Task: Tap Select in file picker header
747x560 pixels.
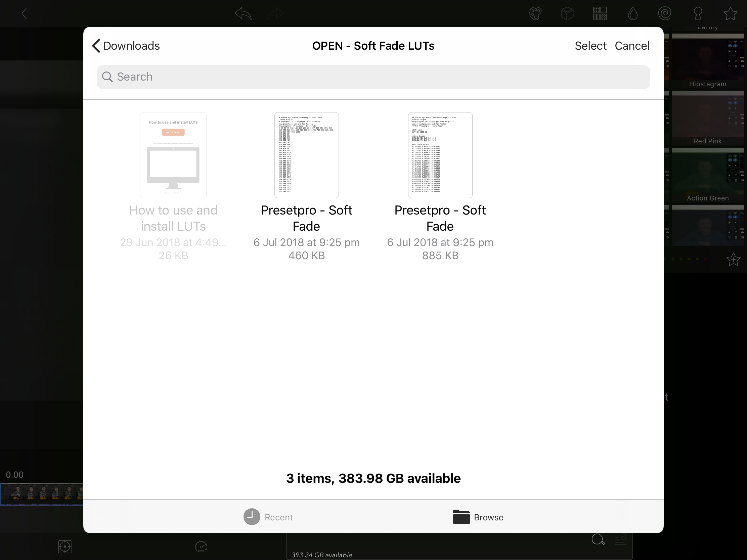Action: tap(590, 46)
